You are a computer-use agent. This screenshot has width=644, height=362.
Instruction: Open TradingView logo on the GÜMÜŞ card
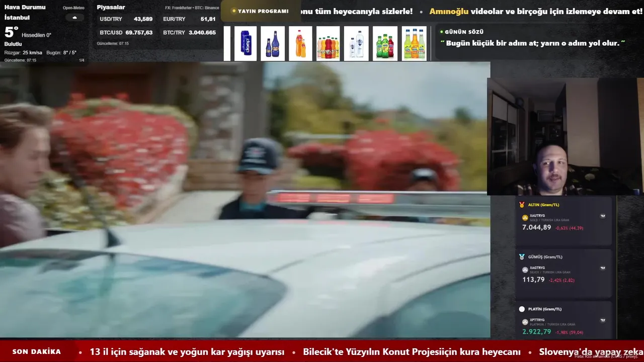[603, 268]
